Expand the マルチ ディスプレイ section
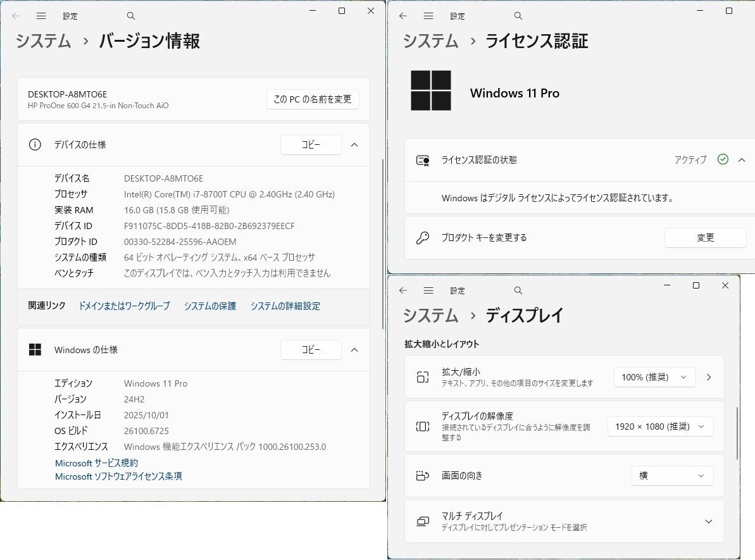755x560 pixels. click(709, 521)
